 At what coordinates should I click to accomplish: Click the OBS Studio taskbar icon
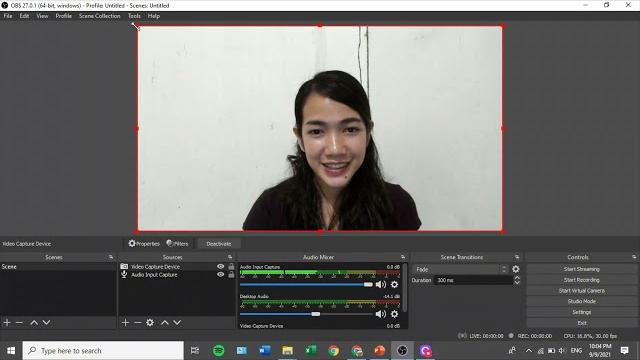pos(402,351)
